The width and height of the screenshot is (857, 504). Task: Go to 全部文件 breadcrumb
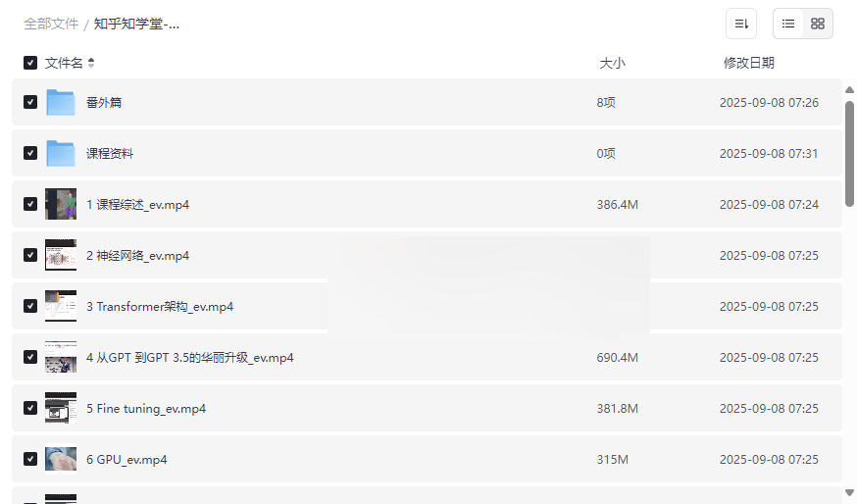51,24
